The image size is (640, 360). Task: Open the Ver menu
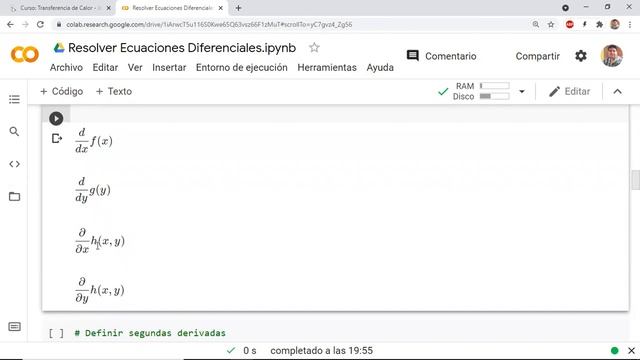coord(135,67)
